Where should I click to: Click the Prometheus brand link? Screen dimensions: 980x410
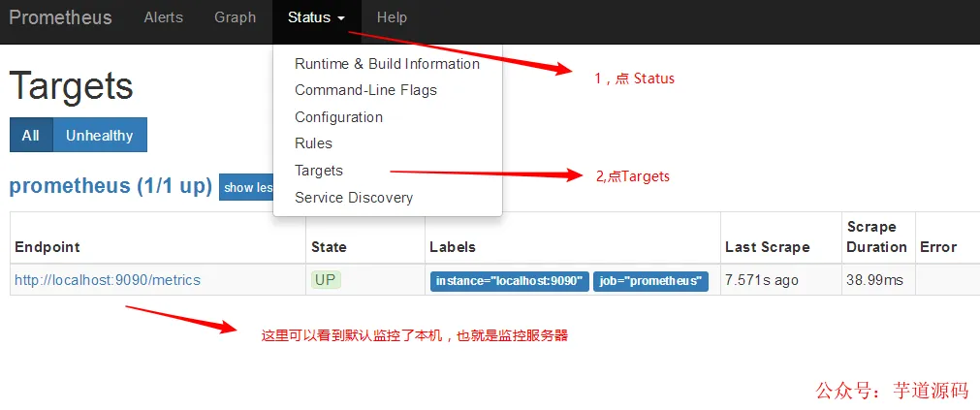tap(61, 17)
